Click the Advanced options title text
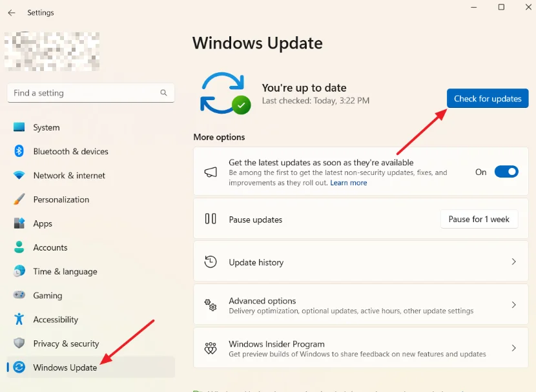 tap(262, 301)
